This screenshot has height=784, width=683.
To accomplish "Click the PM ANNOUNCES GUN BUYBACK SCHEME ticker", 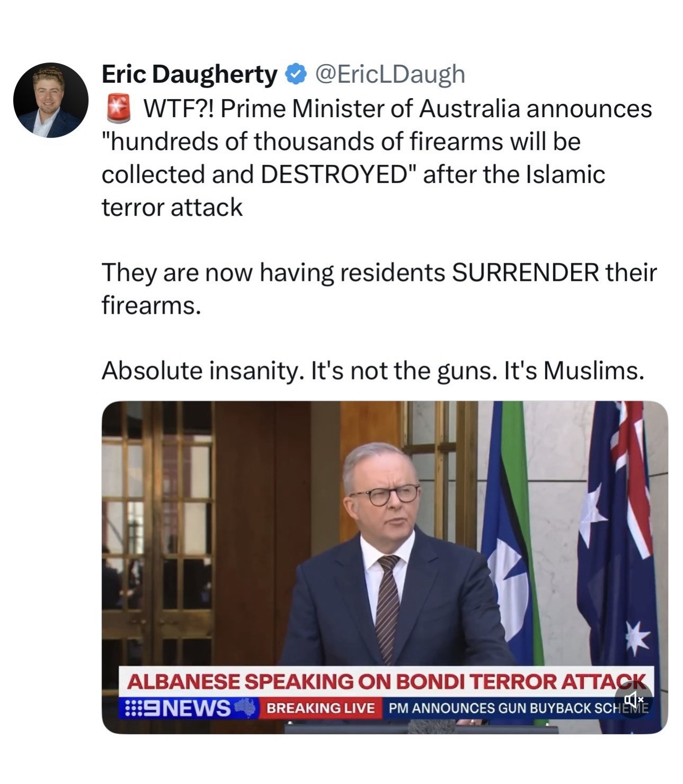I will [x=518, y=708].
